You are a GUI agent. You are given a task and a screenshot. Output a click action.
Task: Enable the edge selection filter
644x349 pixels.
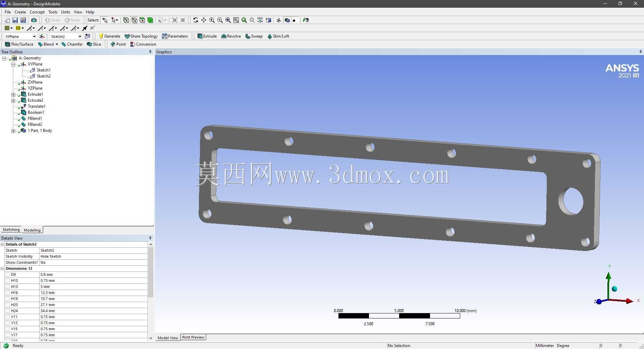point(134,20)
